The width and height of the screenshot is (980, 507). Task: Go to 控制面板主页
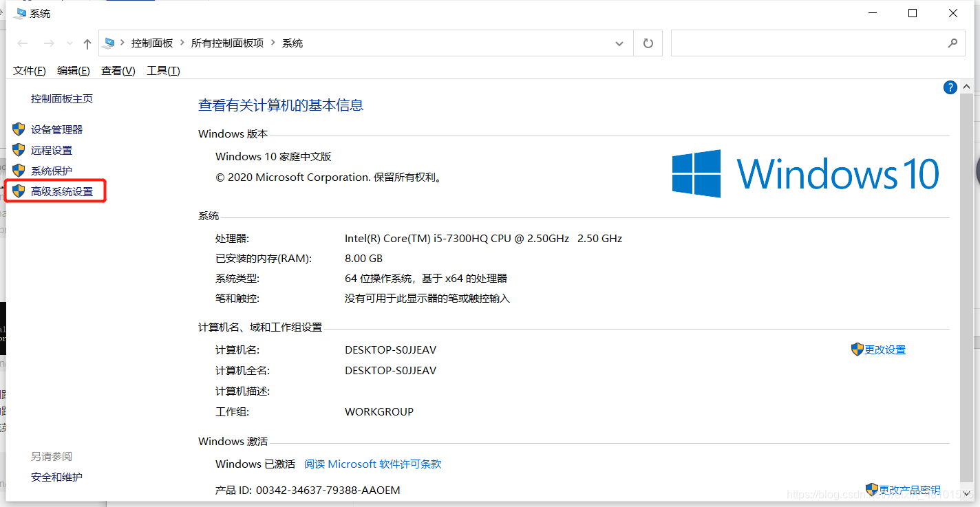(62, 98)
